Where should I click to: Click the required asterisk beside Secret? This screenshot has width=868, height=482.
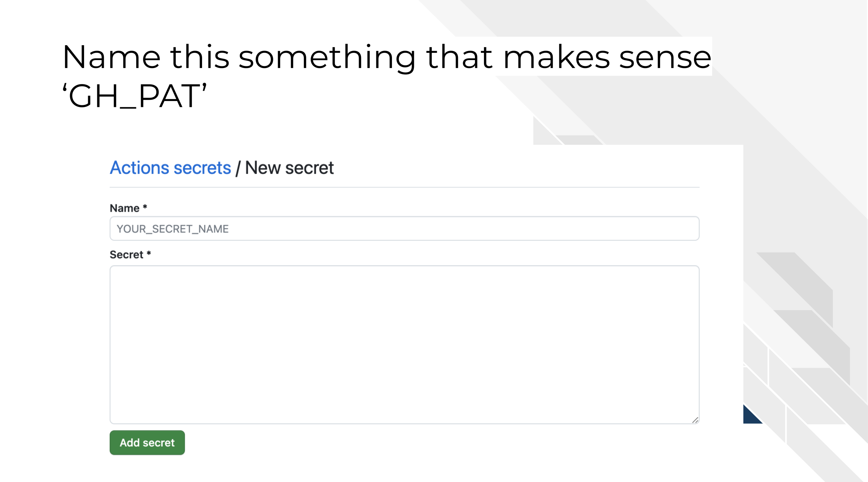pyautogui.click(x=149, y=254)
